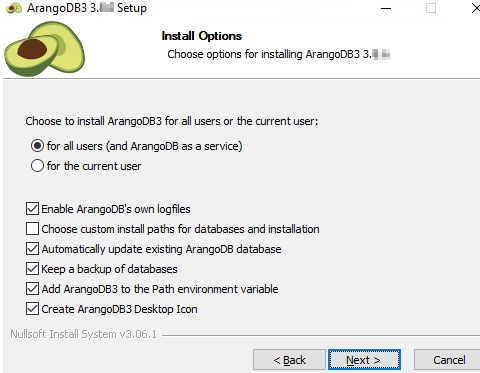This screenshot has height=373, width=480.
Task: Close the ArangoDB3 Setup window
Action: (x=476, y=8)
